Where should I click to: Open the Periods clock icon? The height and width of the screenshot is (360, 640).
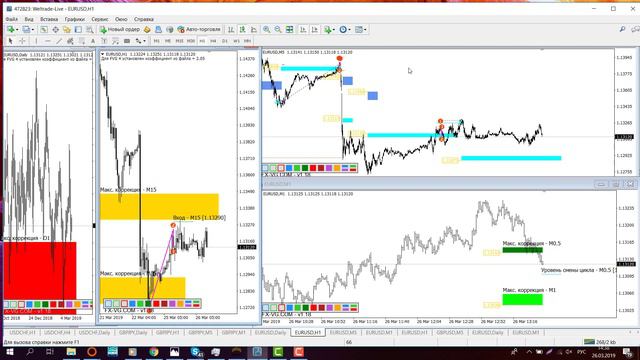(x=343, y=29)
